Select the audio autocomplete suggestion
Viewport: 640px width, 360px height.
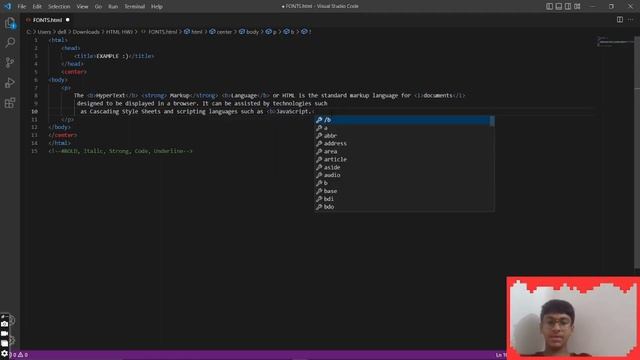404,175
